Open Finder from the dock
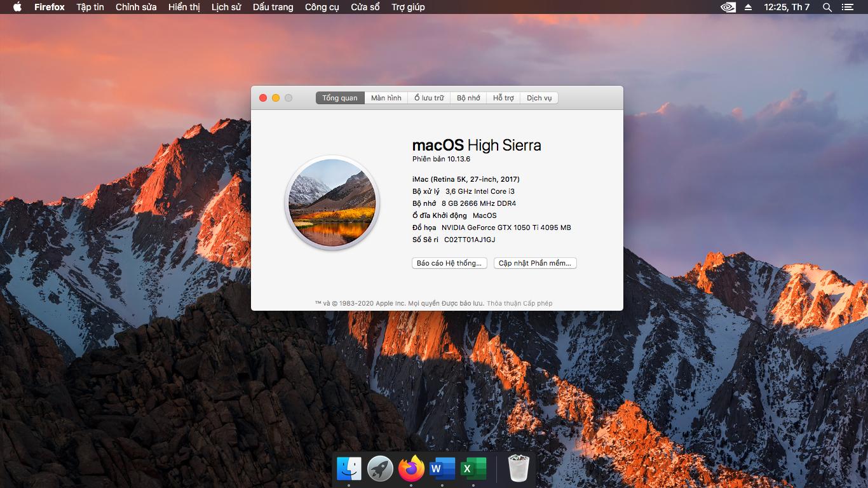The image size is (868, 488). [349, 469]
